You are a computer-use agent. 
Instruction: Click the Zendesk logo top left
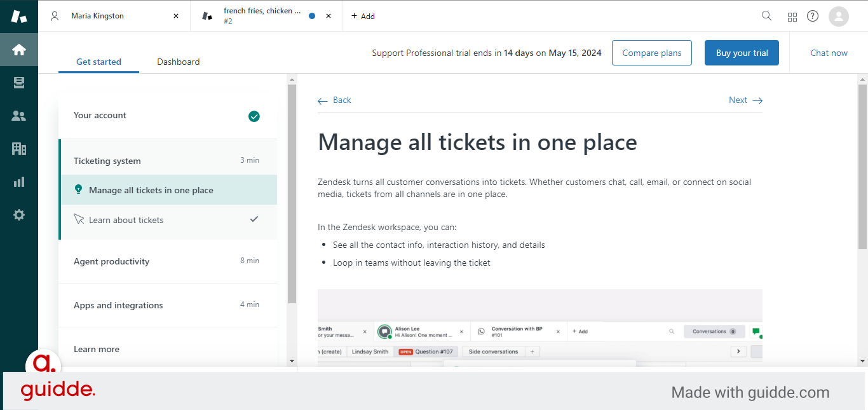[x=19, y=16]
